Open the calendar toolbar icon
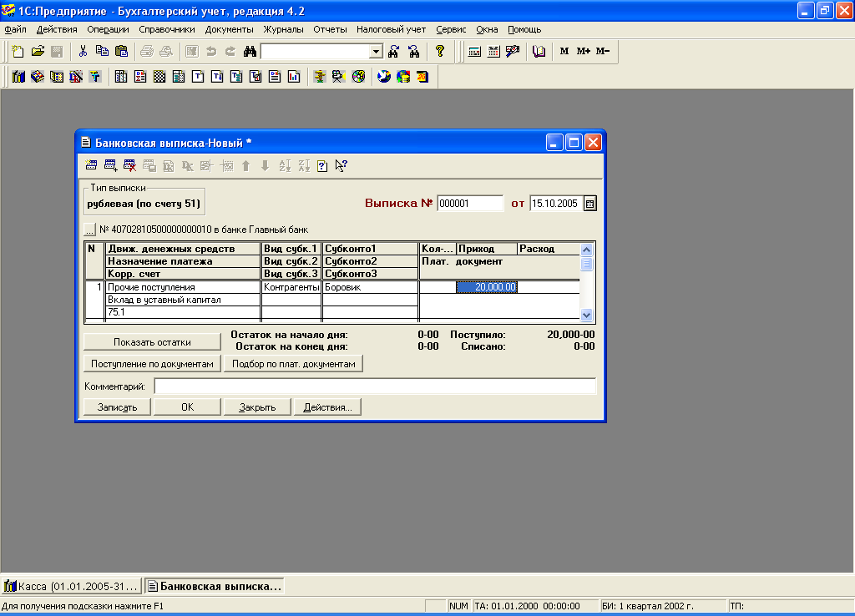Viewport: 855px width, 616px height. pos(493,51)
